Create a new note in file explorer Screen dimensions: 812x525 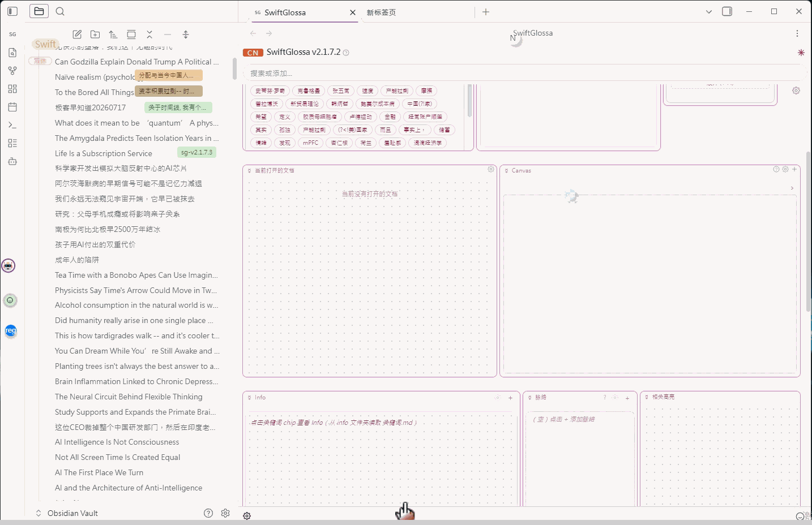tap(78, 35)
